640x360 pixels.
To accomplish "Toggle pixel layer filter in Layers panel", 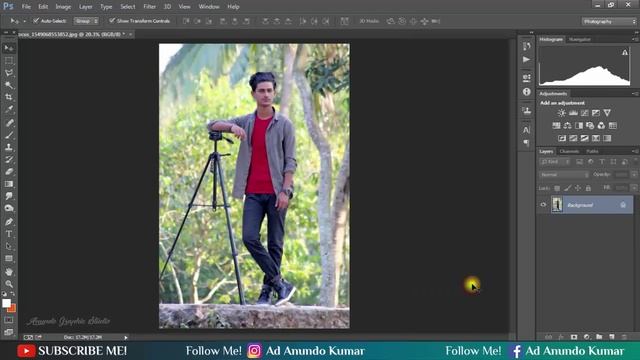I will coord(579,162).
